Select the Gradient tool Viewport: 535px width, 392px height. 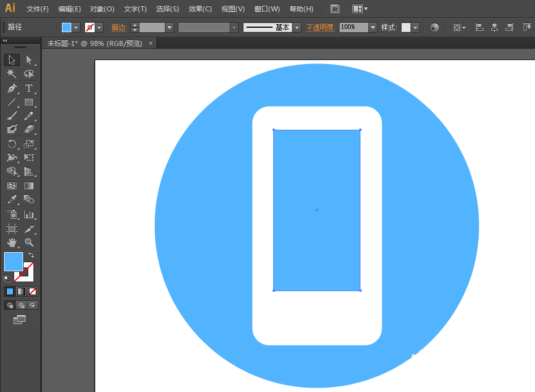point(29,186)
